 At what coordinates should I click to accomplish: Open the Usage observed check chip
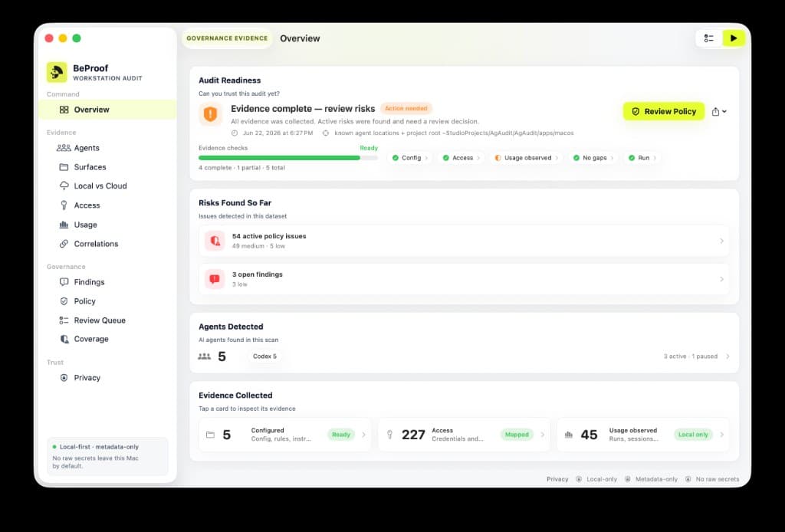pos(526,158)
